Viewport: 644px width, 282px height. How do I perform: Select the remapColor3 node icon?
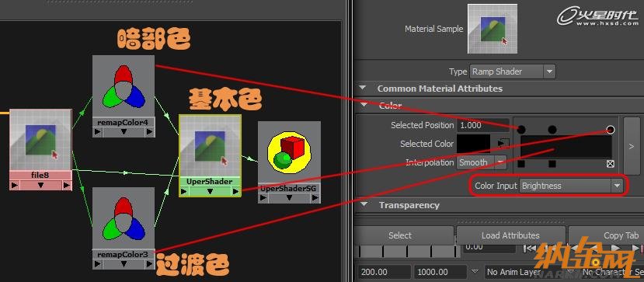(x=124, y=218)
